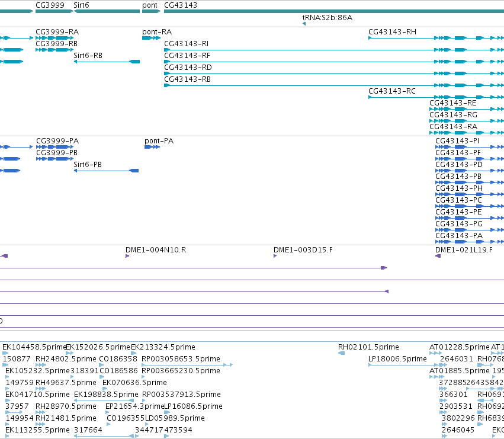504x439 pixels.
Task: Click the RP003058653.5prime EST line
Action: tap(187, 365)
